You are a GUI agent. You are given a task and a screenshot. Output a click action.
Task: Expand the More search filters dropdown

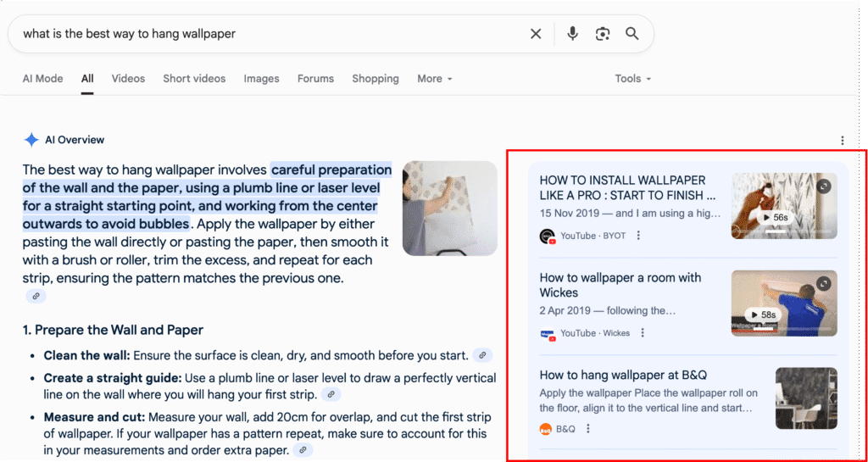[x=434, y=79]
